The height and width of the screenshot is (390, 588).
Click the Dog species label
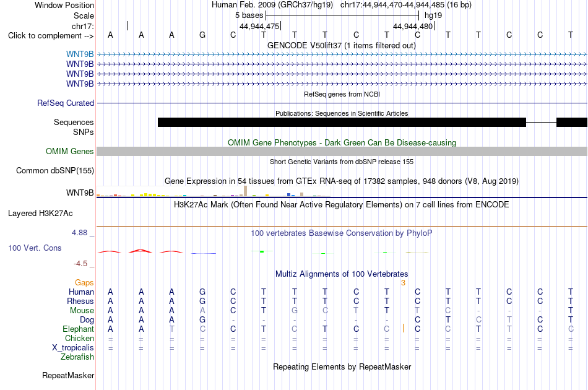[87, 320]
